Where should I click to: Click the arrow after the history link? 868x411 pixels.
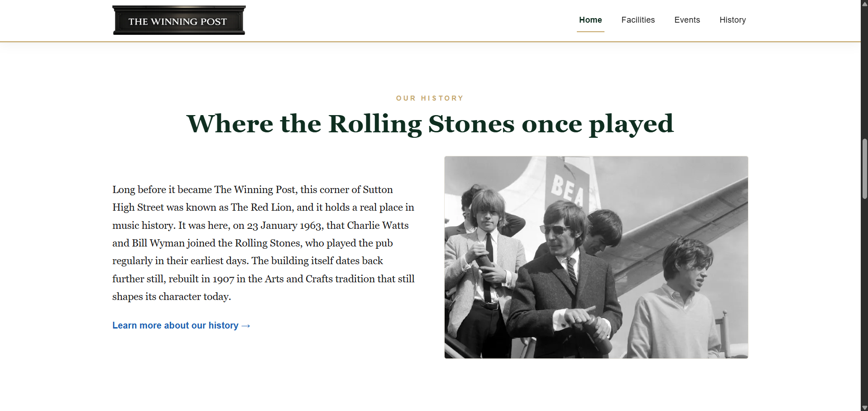[x=246, y=326]
